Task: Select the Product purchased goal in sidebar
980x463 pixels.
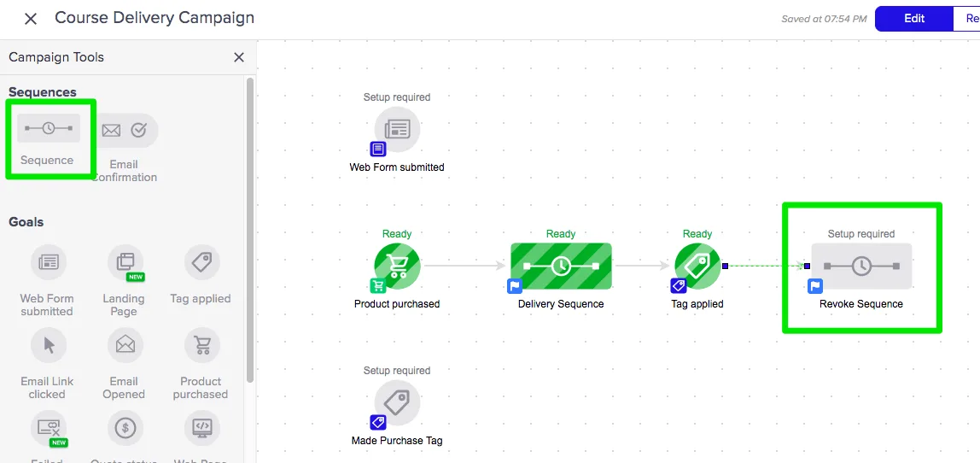Action: [201, 345]
